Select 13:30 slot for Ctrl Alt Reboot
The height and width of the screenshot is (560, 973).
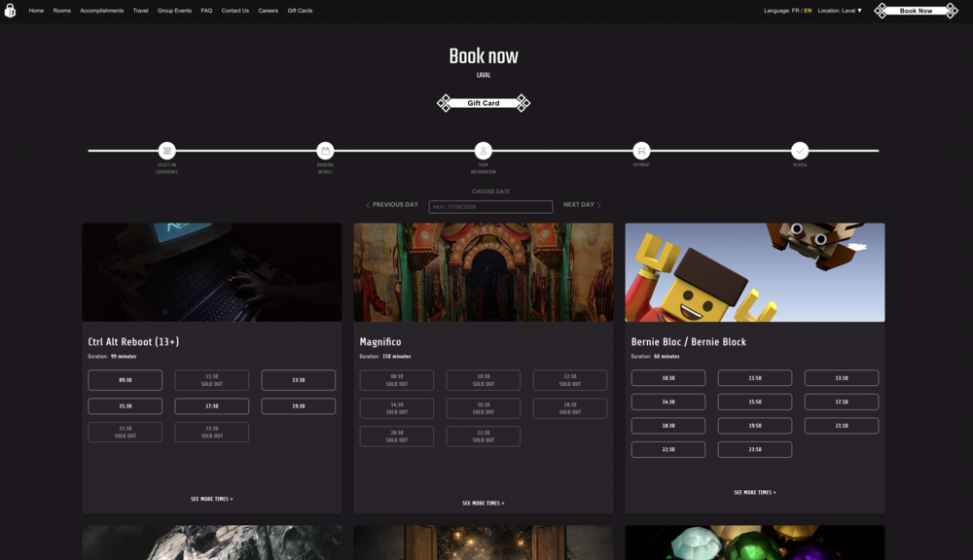point(299,380)
